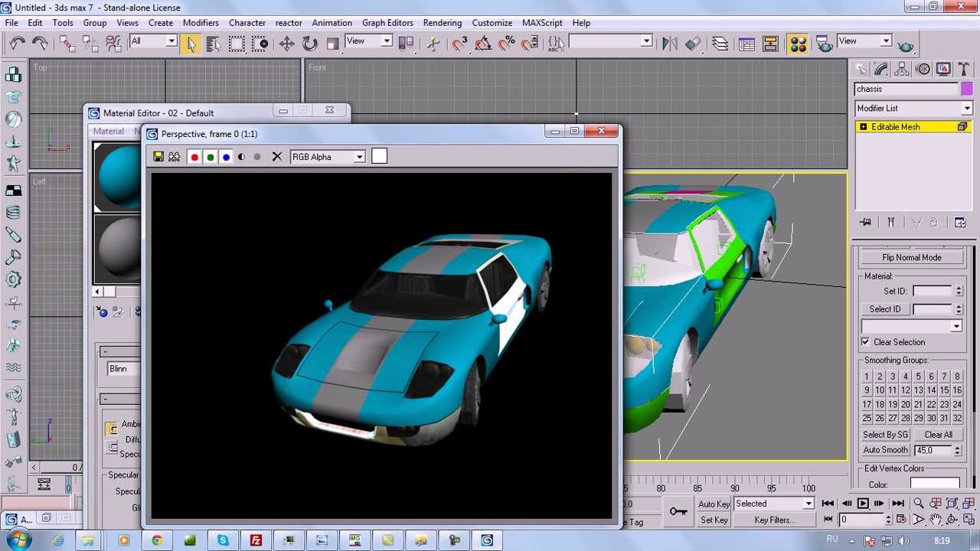Save the rendered bitmap with the disk icon
The height and width of the screenshot is (551, 980).
pos(158,157)
